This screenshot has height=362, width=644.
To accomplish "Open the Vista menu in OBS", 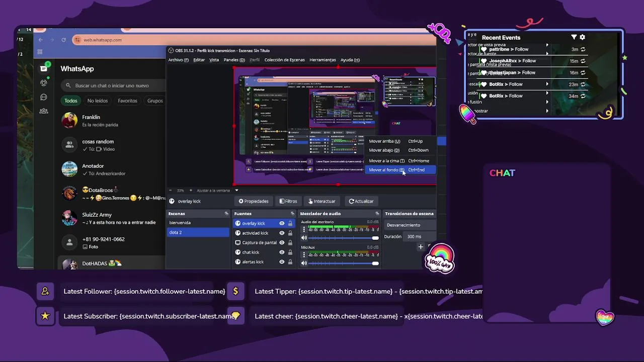I will [x=214, y=60].
